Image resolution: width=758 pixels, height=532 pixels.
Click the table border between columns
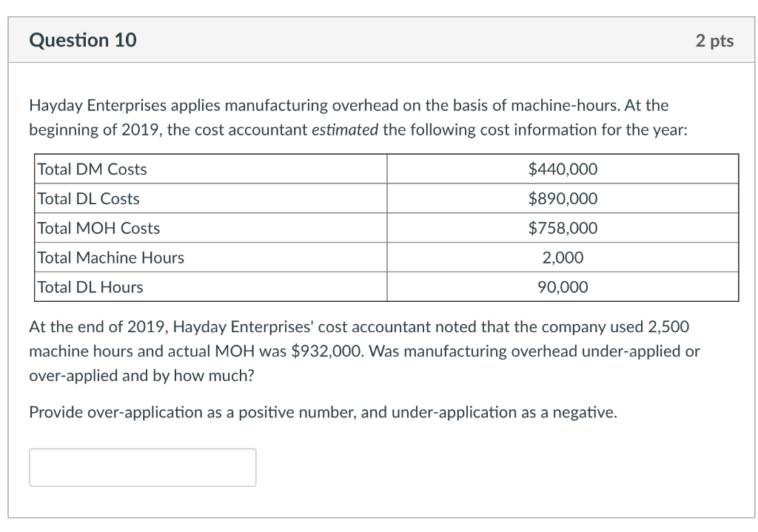388,228
